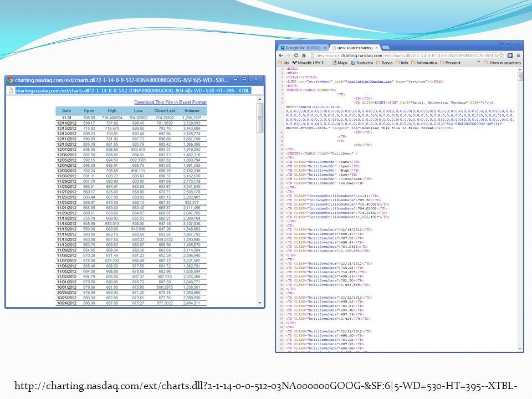This screenshot has height=399, width=532.
Task: Click the Chrome logo in the popup title bar
Action: (x=10, y=80)
